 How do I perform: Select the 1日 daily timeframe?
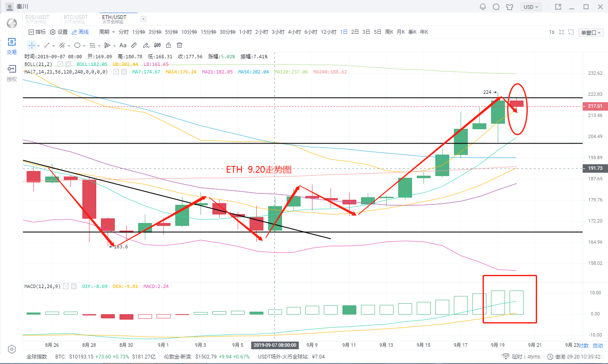(x=344, y=32)
